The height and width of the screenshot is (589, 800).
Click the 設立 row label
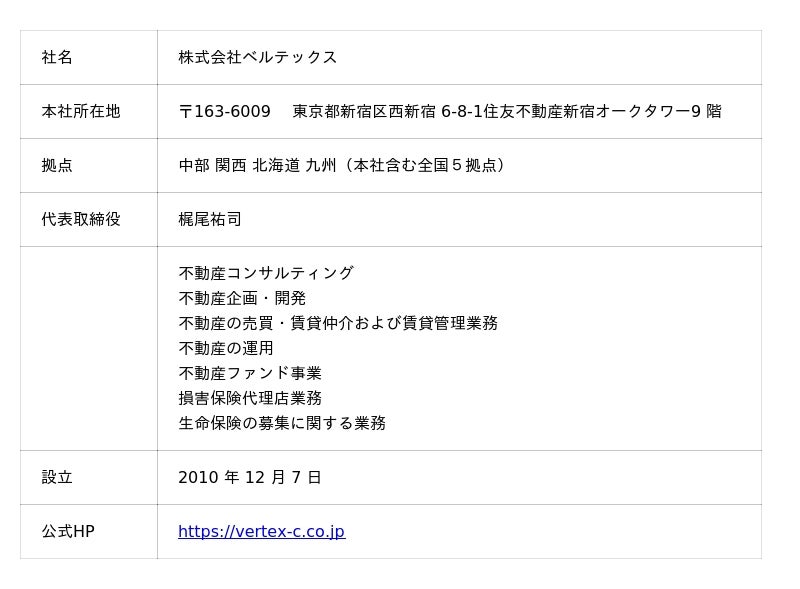pos(57,478)
